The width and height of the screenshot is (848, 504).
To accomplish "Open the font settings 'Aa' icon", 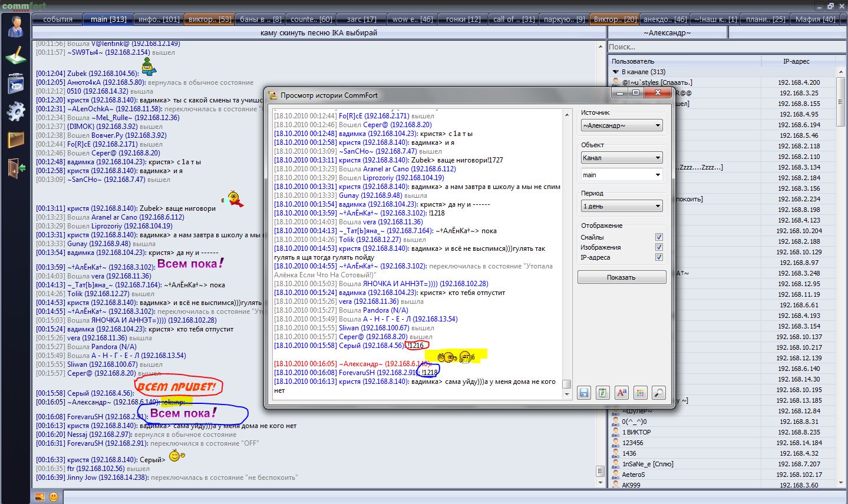I will pos(621,393).
